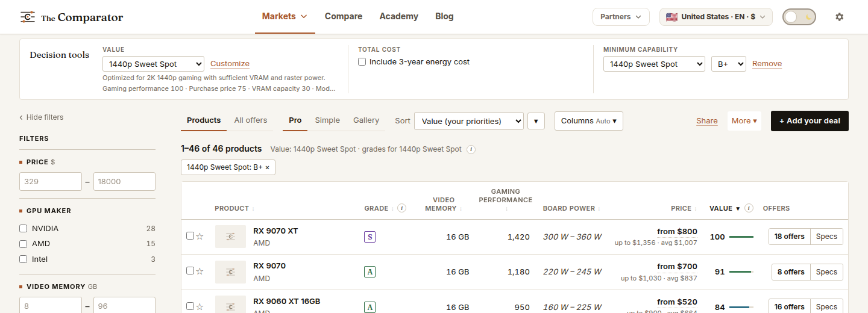Image resolution: width=868 pixels, height=313 pixels.
Task: Open the More dropdown
Action: (744, 121)
